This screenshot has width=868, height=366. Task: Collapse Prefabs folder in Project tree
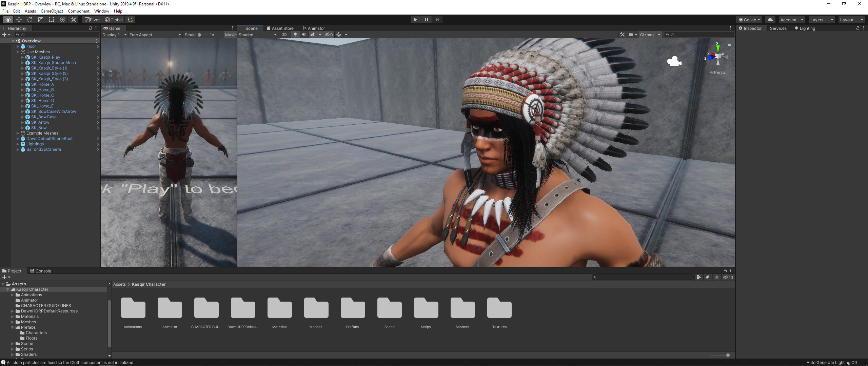pos(13,327)
